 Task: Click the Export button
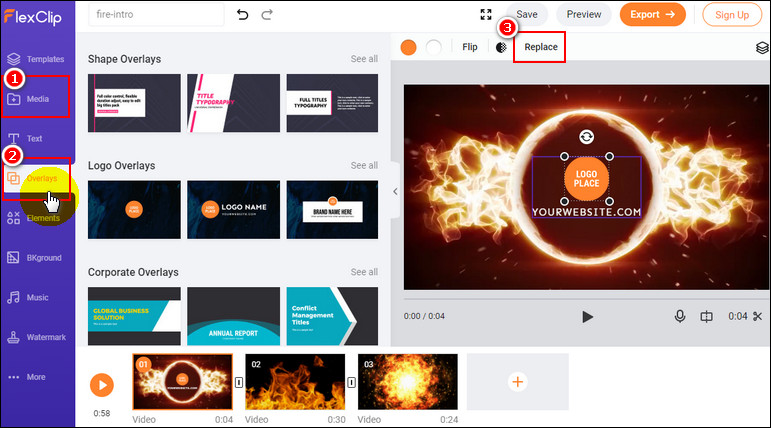pyautogui.click(x=652, y=15)
